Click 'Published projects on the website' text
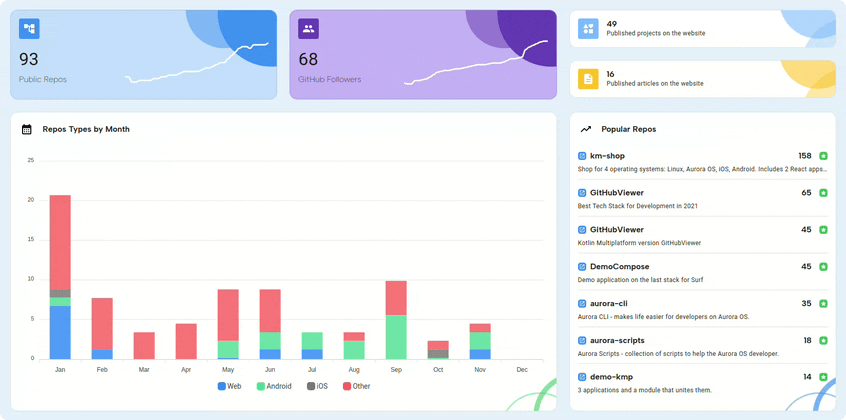This screenshot has width=846, height=420. tap(656, 33)
